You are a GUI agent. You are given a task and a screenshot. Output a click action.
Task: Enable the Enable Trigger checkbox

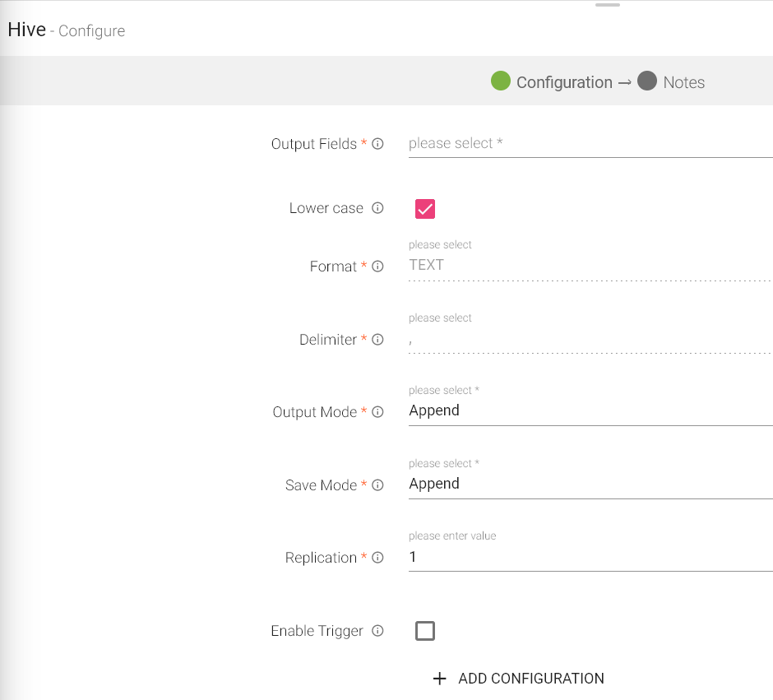pos(425,631)
